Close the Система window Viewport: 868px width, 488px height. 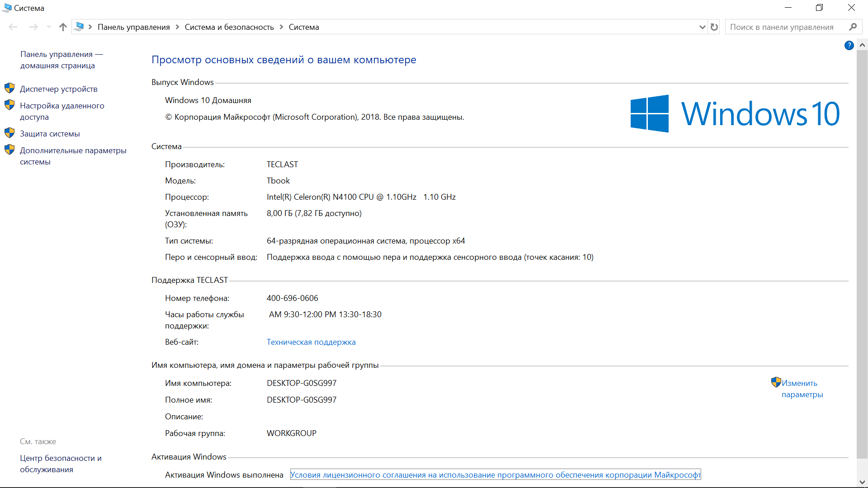(x=851, y=8)
